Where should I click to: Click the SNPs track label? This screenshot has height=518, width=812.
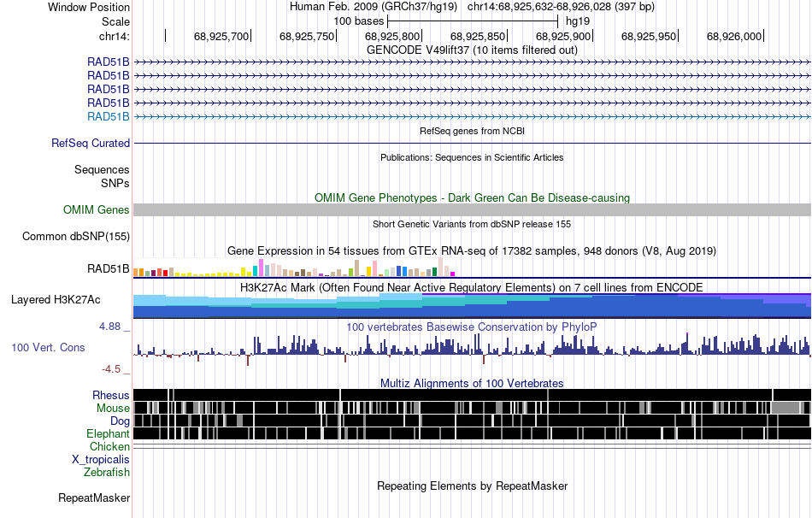pyautogui.click(x=115, y=184)
